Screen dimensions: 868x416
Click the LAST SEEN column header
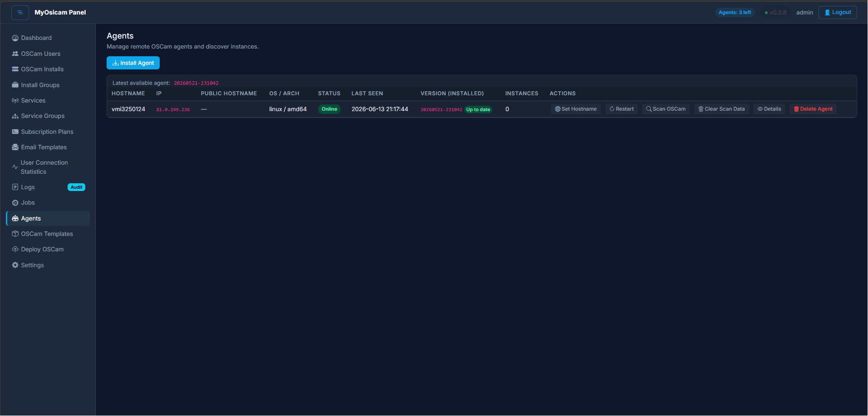point(367,93)
